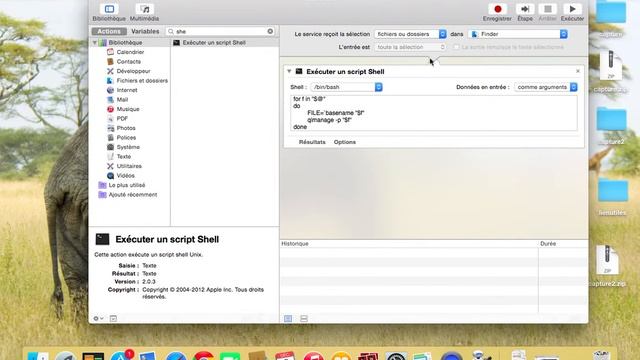
Task: Select the Musique library category
Action: click(128, 109)
